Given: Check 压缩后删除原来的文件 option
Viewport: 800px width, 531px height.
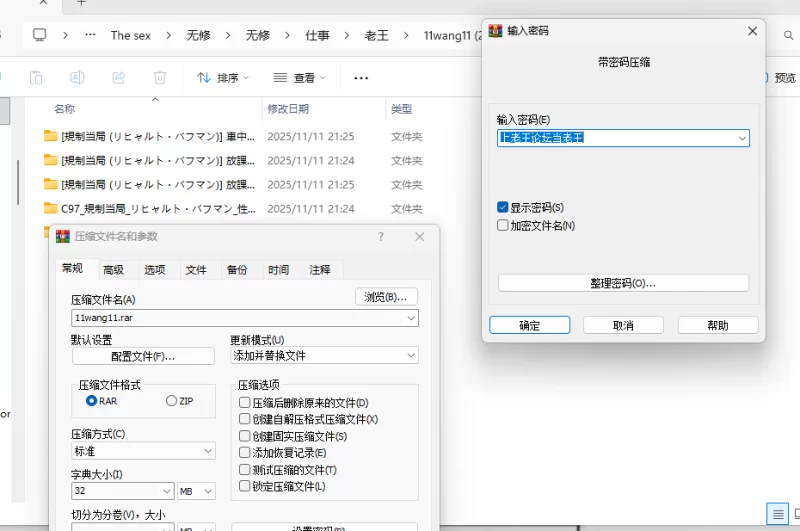Looking at the screenshot, I should tap(245, 402).
